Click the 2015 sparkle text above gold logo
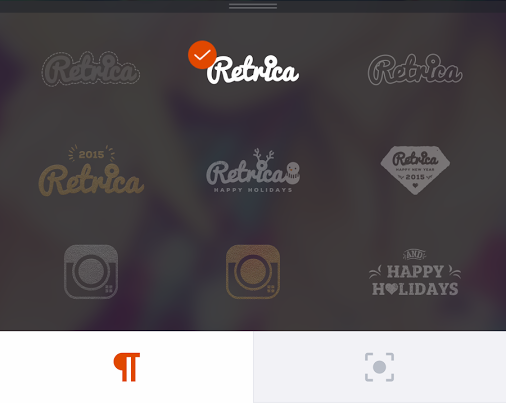This screenshot has height=403, width=506. tap(91, 154)
